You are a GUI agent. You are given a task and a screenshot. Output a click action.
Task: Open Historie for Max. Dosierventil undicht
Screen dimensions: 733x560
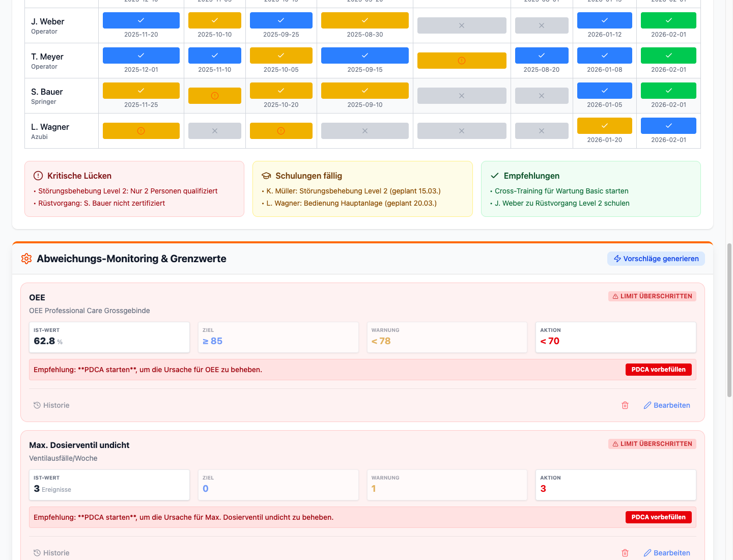coord(51,553)
